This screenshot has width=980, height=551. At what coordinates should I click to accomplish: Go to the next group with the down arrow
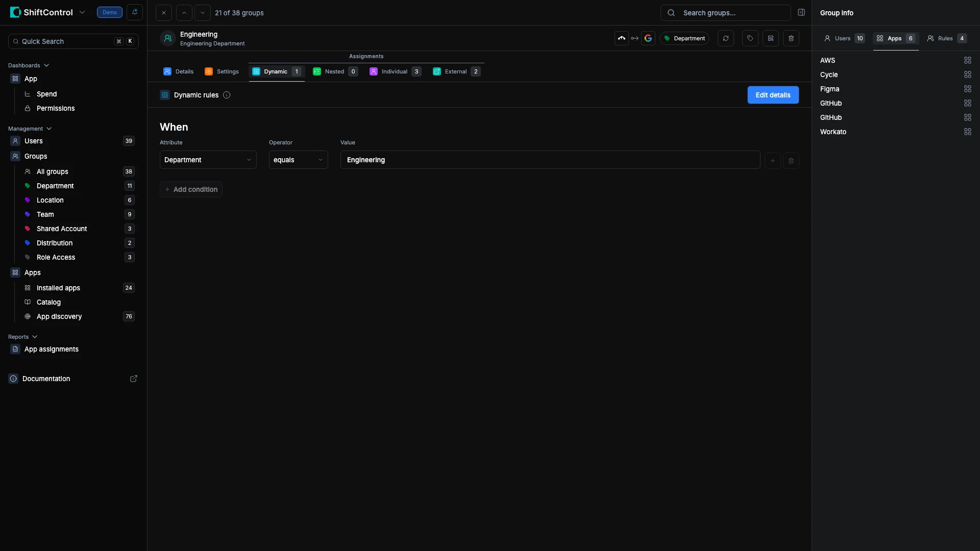point(203,13)
